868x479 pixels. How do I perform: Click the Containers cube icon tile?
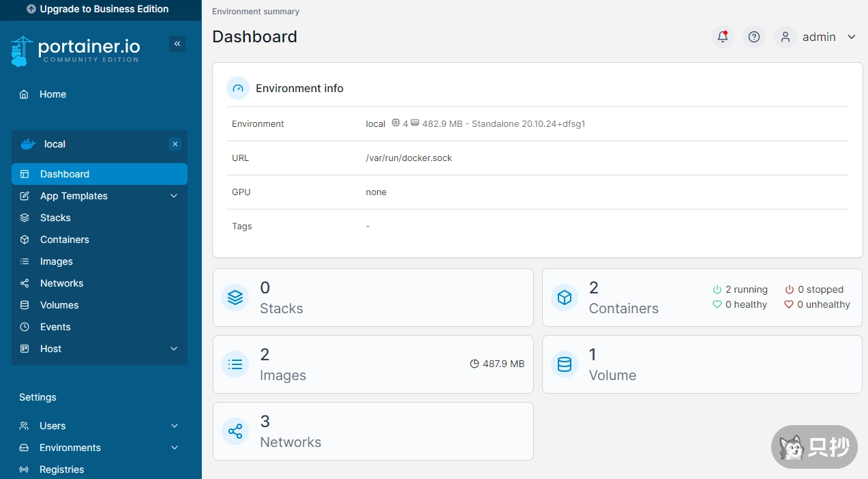click(x=565, y=297)
